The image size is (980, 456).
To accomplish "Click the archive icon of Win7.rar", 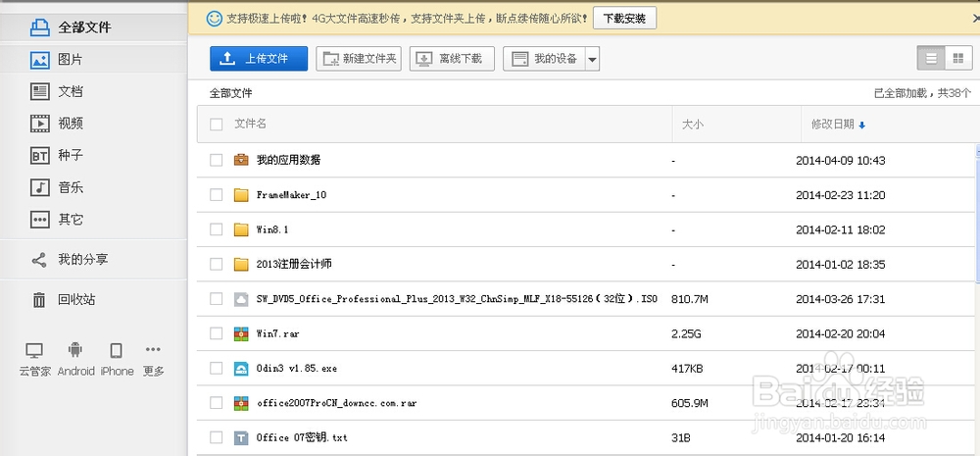I will [241, 334].
